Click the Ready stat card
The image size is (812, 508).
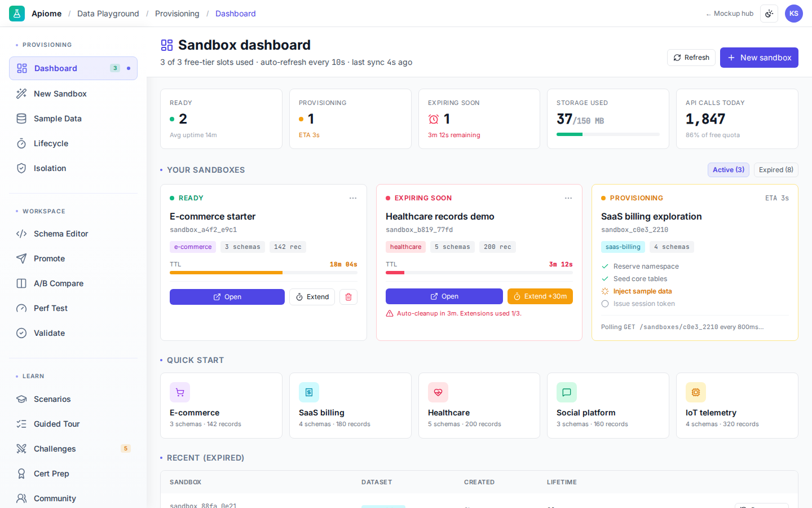coord(221,119)
